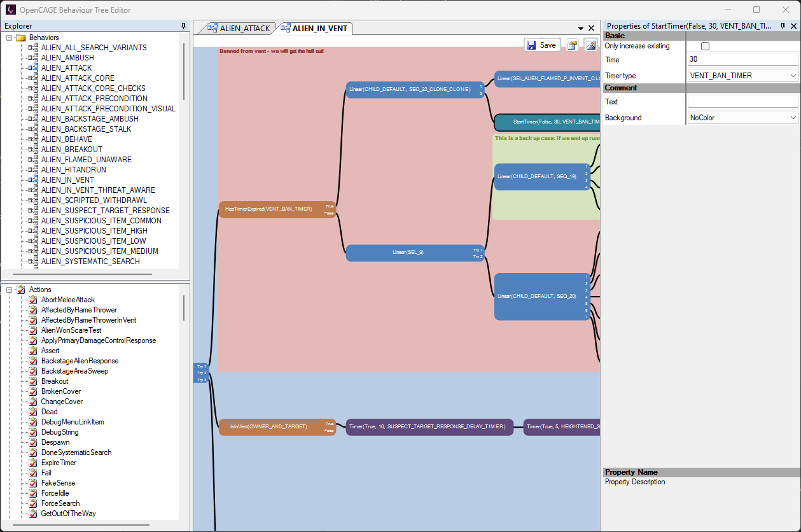Select ALIEN_ATTACK_CORE_CHECKS behavior
The height and width of the screenshot is (532, 801).
[93, 88]
